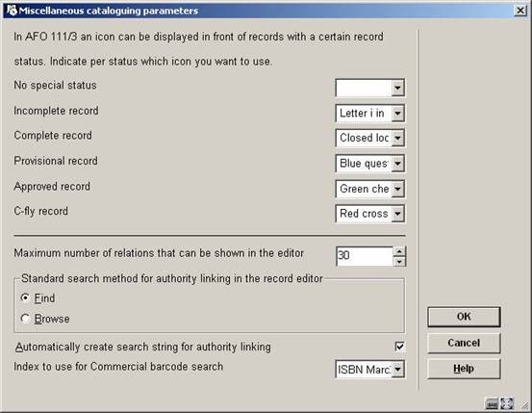The image size is (532, 413).
Task: Open the Commercial barcode search index dropdown
Action: coord(397,369)
